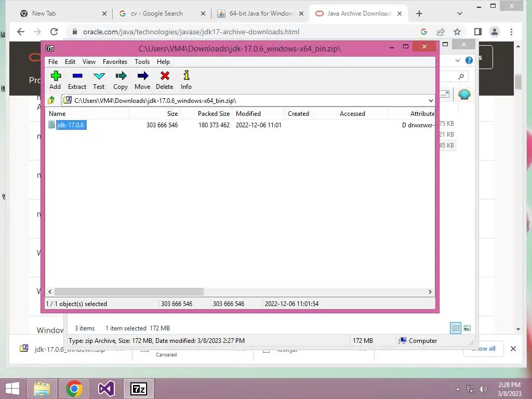
Task: Switch to 64-bit Java for Windows tab
Action: (259, 14)
